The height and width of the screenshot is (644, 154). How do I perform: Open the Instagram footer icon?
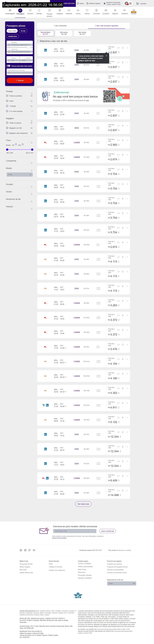pyautogui.click(x=25, y=550)
